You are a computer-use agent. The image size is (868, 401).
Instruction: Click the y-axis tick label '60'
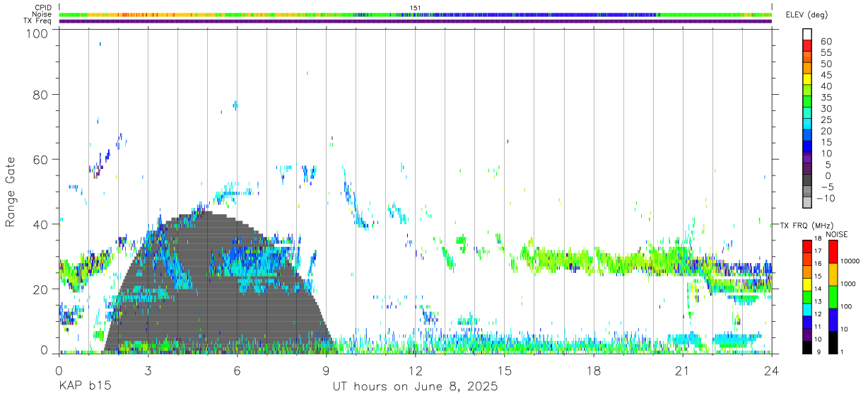coord(40,159)
